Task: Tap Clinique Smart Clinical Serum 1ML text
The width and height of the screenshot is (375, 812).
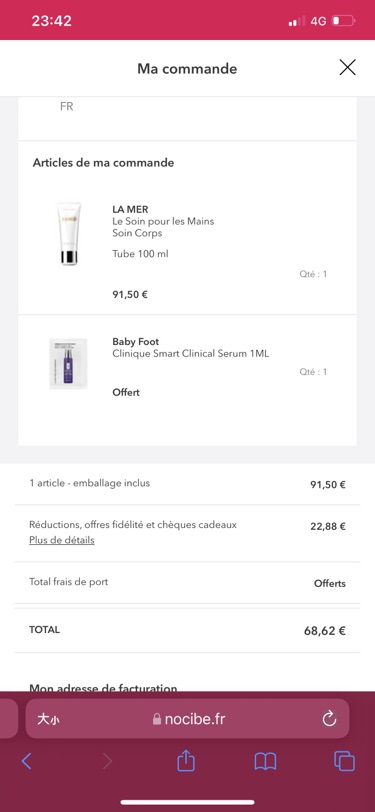Action: [191, 354]
